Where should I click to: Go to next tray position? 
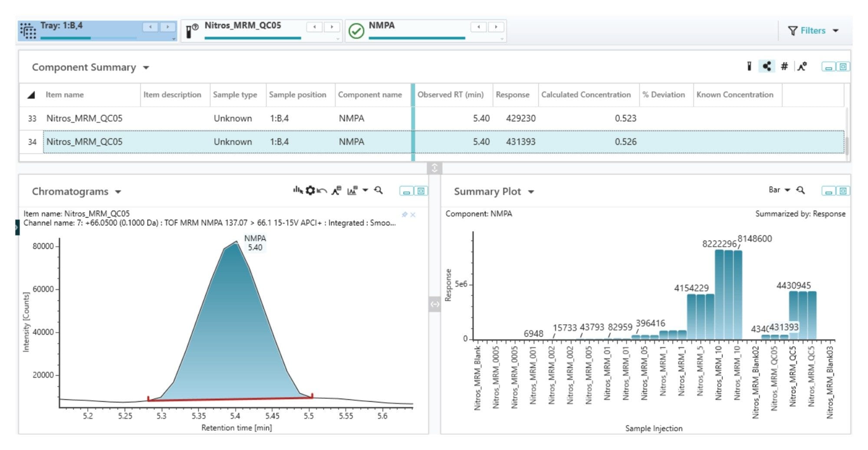[x=168, y=27]
